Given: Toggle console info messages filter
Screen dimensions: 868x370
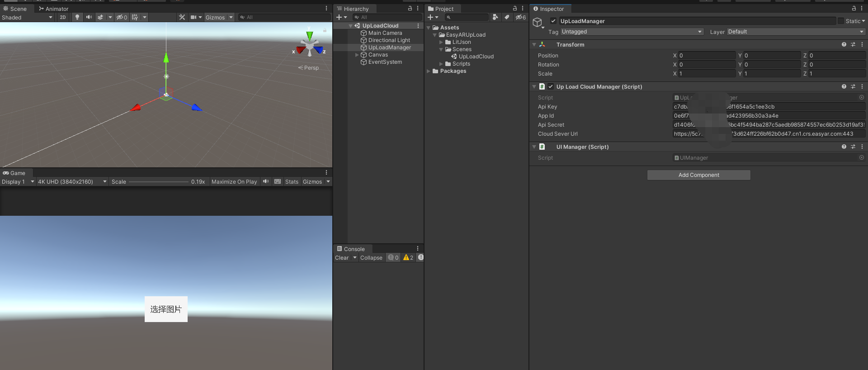Looking at the screenshot, I should coord(393,257).
